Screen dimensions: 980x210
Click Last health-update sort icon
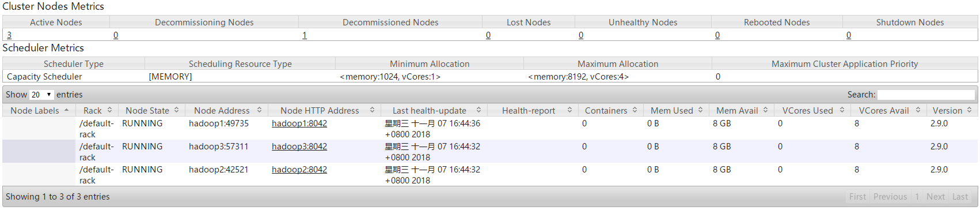click(x=478, y=110)
